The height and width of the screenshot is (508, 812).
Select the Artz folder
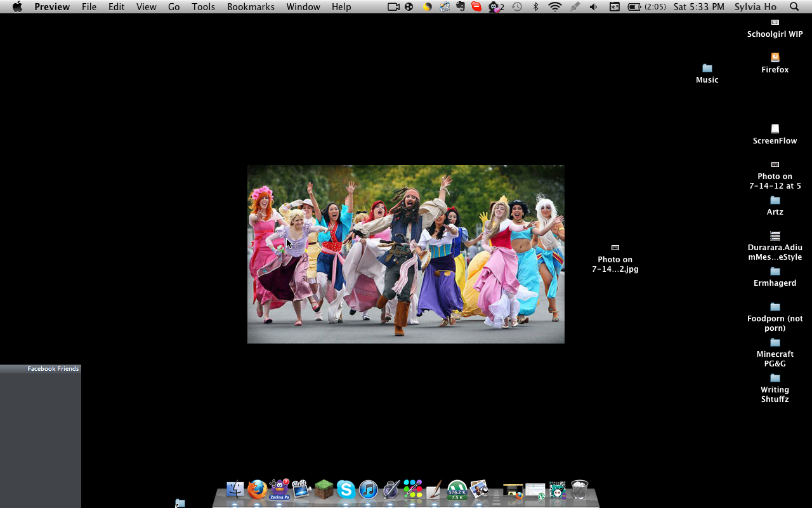pos(775,206)
